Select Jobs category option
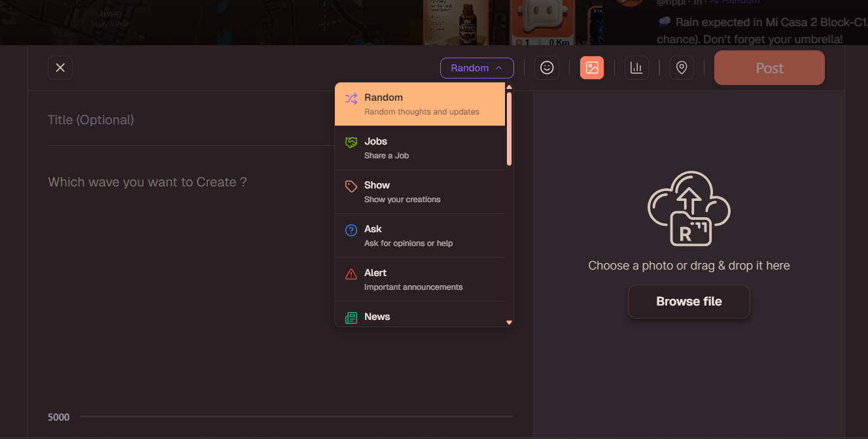868x439 pixels. coord(420,148)
